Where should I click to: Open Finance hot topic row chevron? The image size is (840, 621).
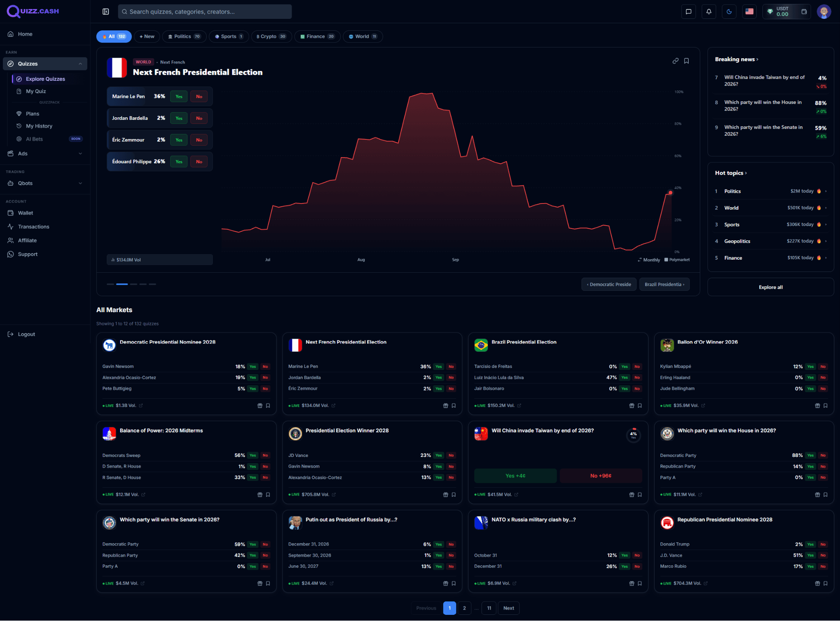pos(826,258)
